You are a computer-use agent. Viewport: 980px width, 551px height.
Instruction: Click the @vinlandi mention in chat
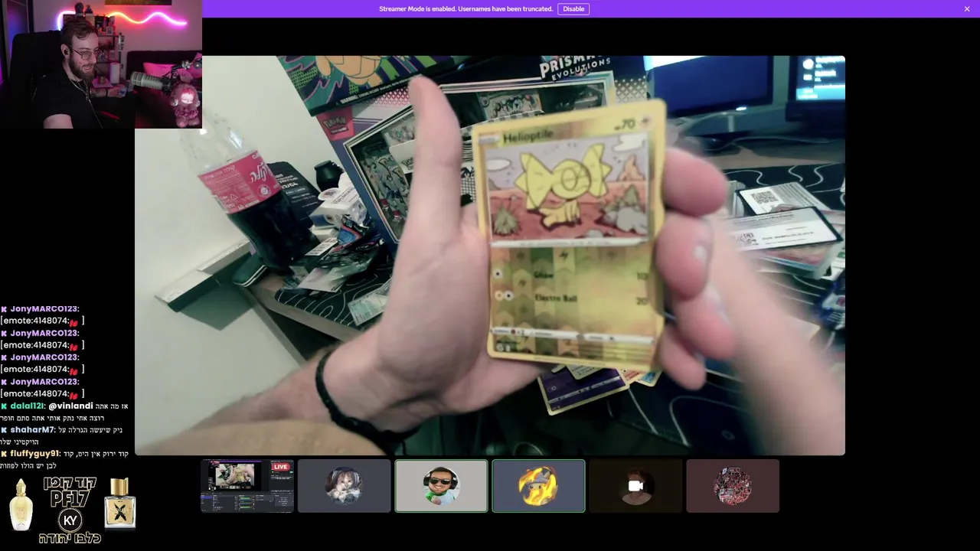point(70,406)
